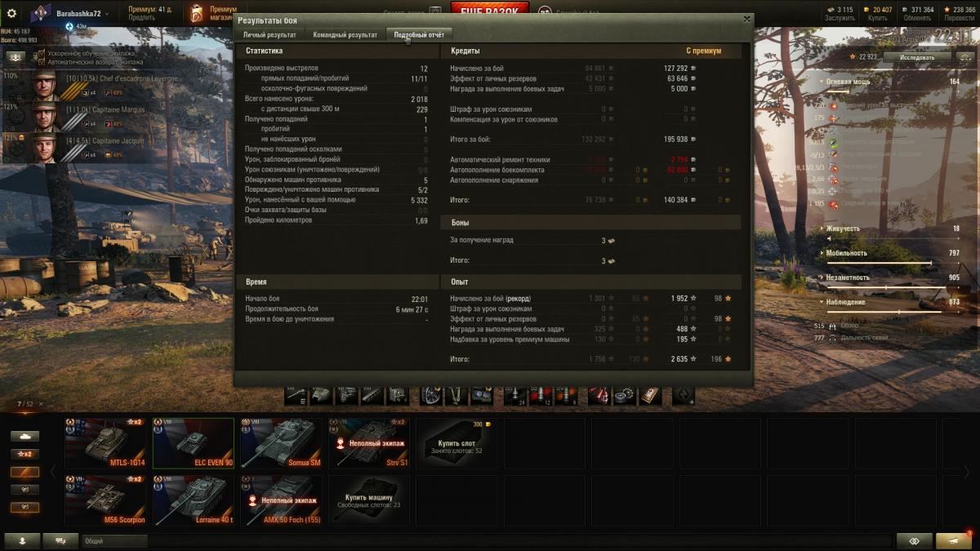This screenshot has width=980, height=551.
Task: Select the Подробный отчёт tab
Action: pyautogui.click(x=419, y=35)
